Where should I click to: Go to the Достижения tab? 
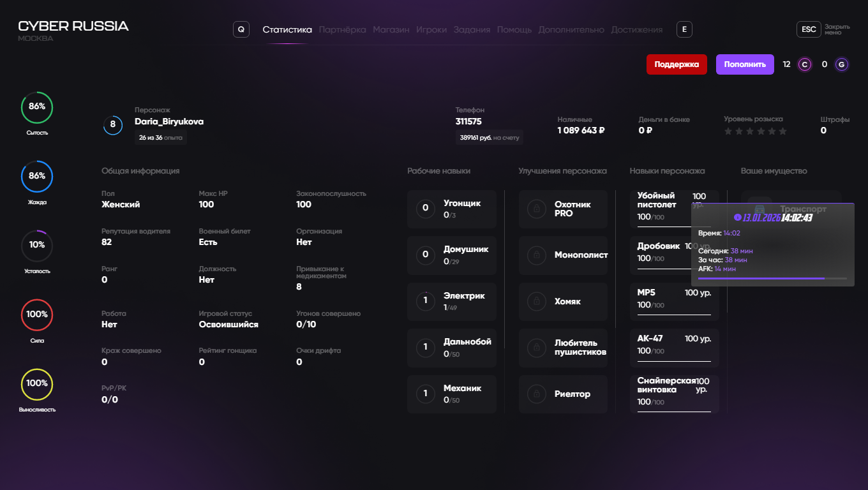[636, 29]
